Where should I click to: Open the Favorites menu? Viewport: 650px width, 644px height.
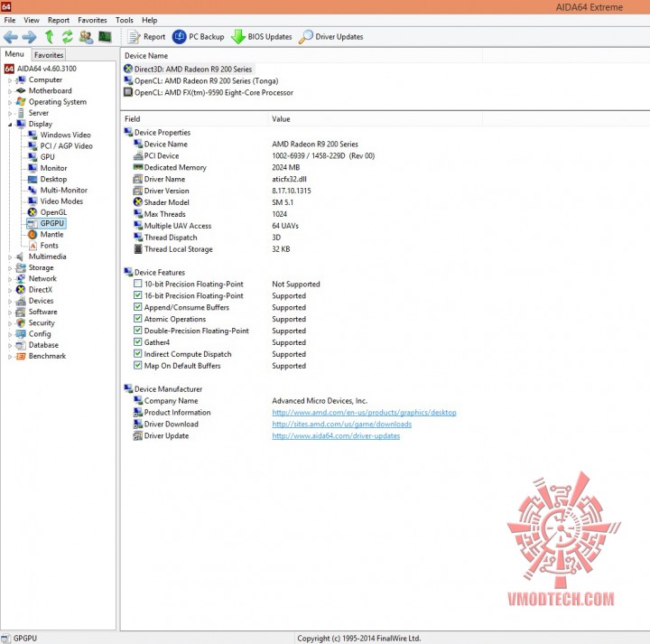[x=92, y=20]
